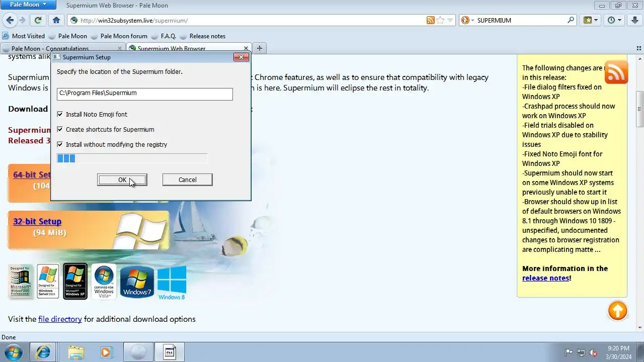Switch to the setup installer taskbar button
The width and height of the screenshot is (644, 362).
point(170,352)
